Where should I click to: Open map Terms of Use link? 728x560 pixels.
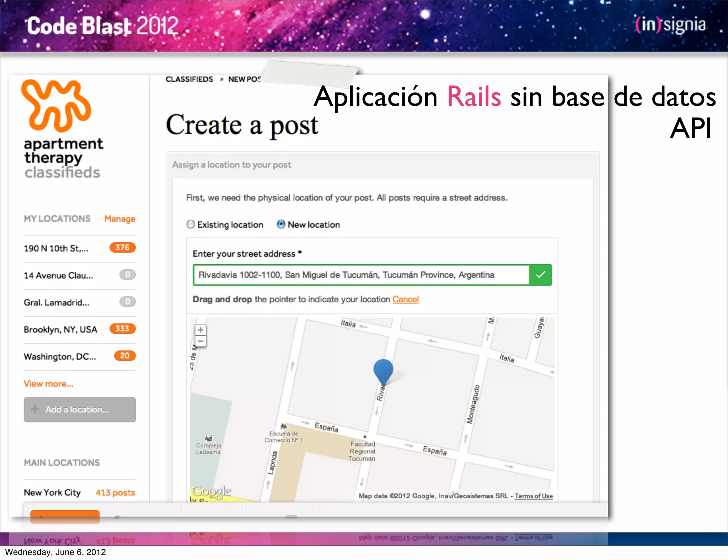[x=534, y=496]
